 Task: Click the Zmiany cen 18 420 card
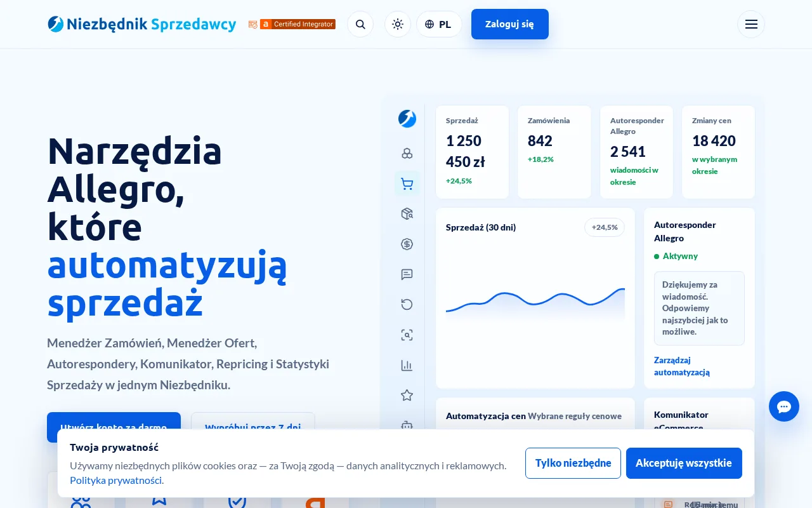click(719, 152)
